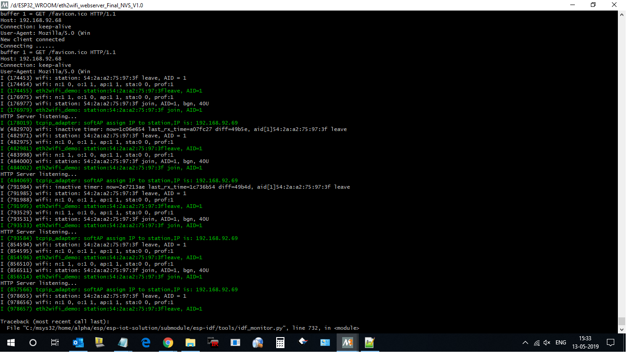Open the Notepad taskbar icon

[x=123, y=343]
